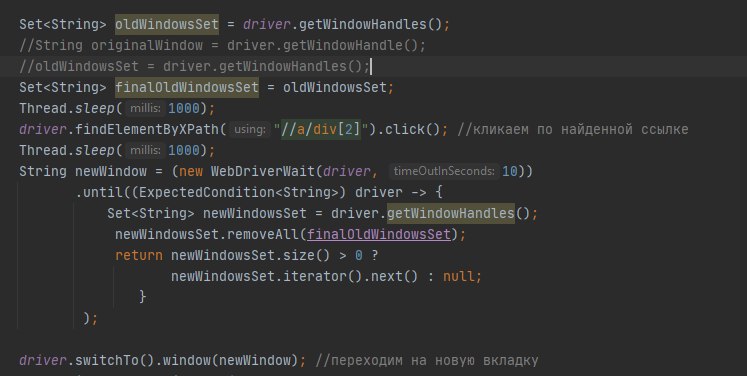Click the newWindowsSet.size() call
747x376 pixels.
pyautogui.click(x=250, y=255)
